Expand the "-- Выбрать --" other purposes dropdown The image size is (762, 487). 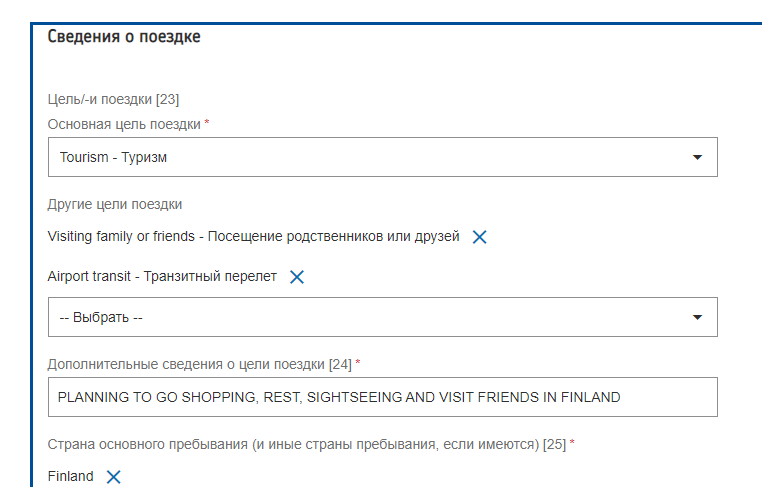pos(370,317)
